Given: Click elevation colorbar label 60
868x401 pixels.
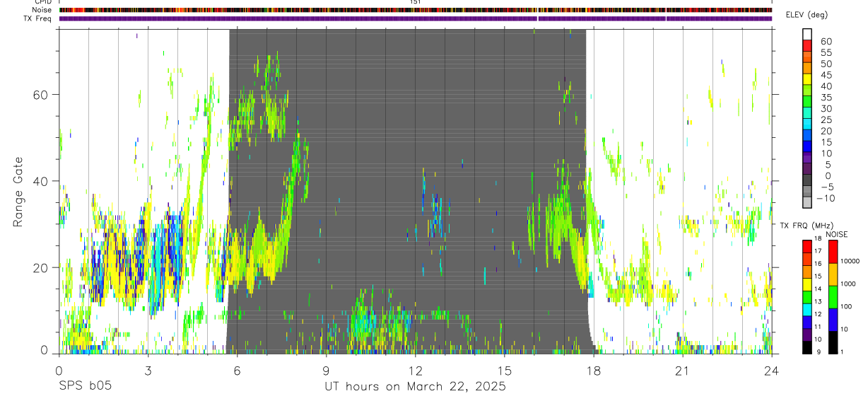Looking at the screenshot, I should coord(825,41).
